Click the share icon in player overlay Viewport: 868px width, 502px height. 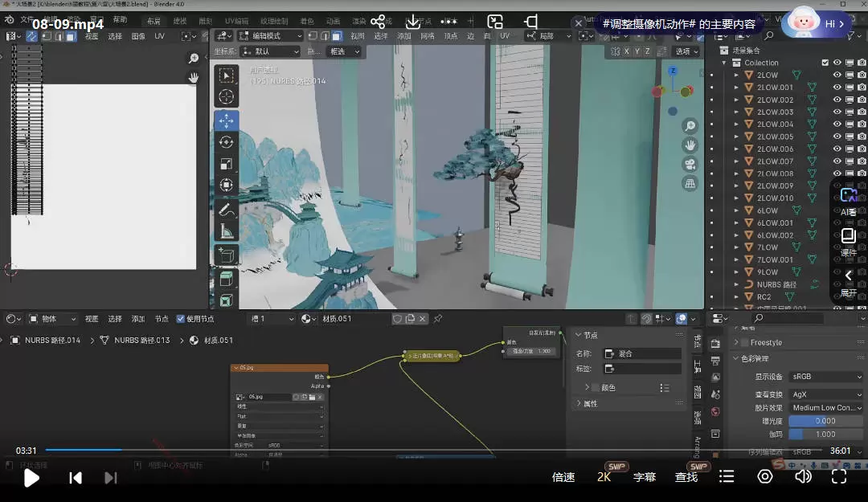click(378, 22)
